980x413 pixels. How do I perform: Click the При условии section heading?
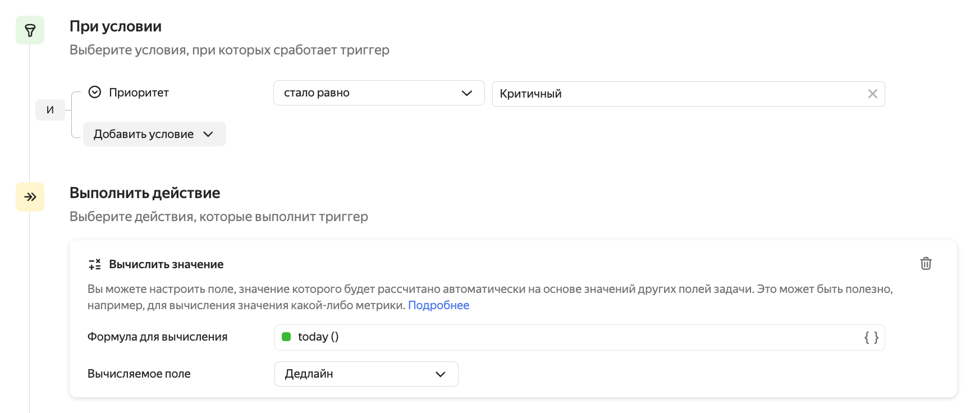point(116,26)
